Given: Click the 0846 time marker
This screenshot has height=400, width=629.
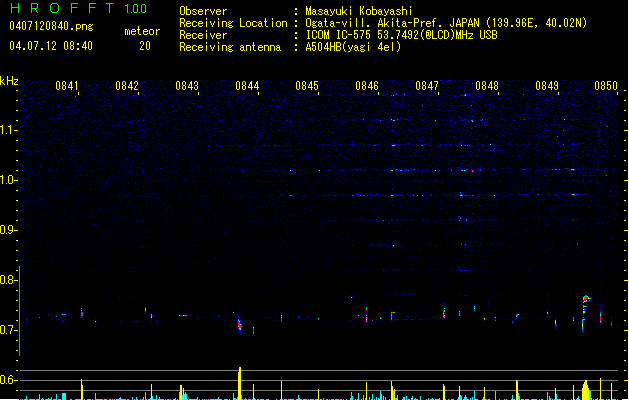Looking at the screenshot, I should 367,86.
